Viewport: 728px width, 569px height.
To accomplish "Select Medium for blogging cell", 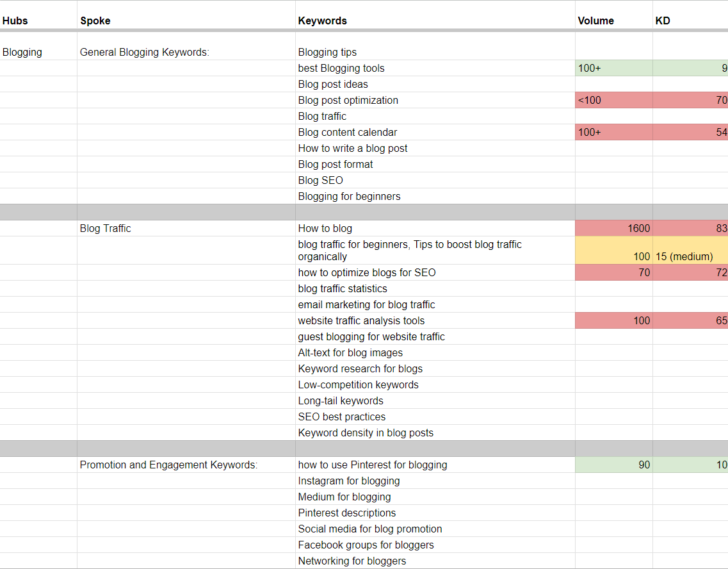I will (x=435, y=497).
